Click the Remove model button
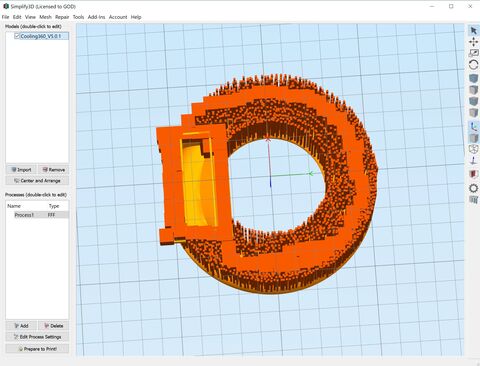This screenshot has height=366, width=480. coord(53,170)
